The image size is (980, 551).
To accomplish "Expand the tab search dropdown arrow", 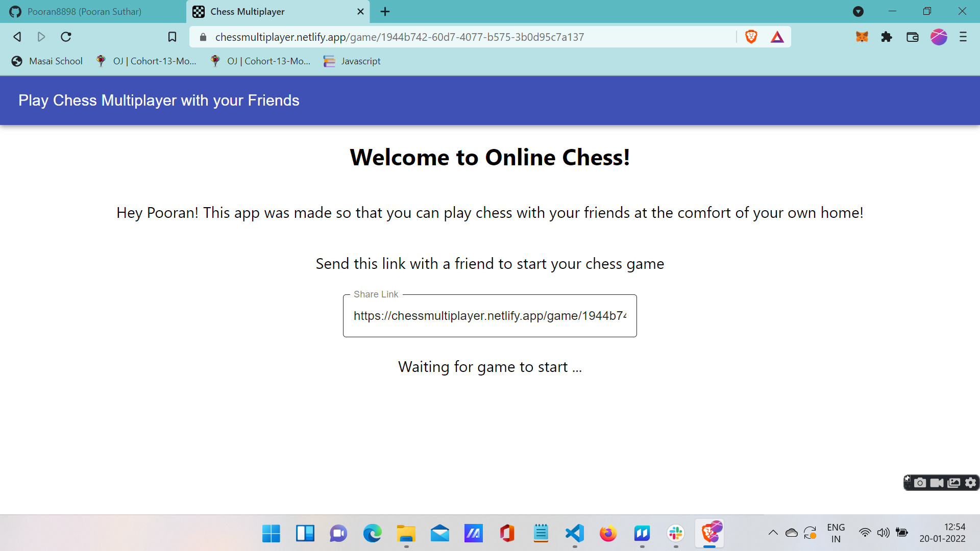I will coord(858,11).
